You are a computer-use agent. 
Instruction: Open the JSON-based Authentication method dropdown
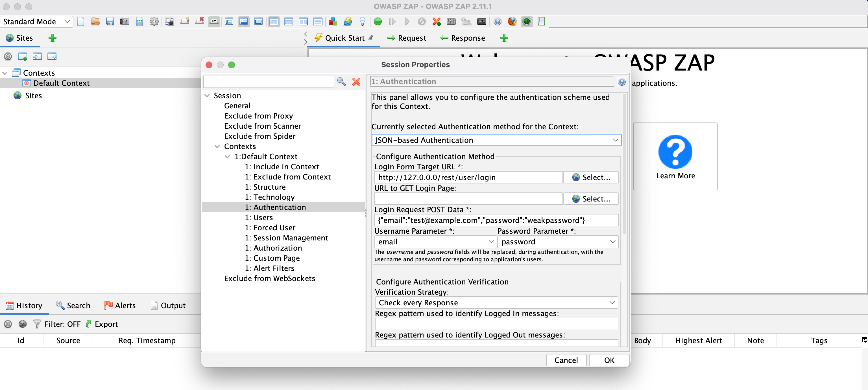pyautogui.click(x=496, y=140)
